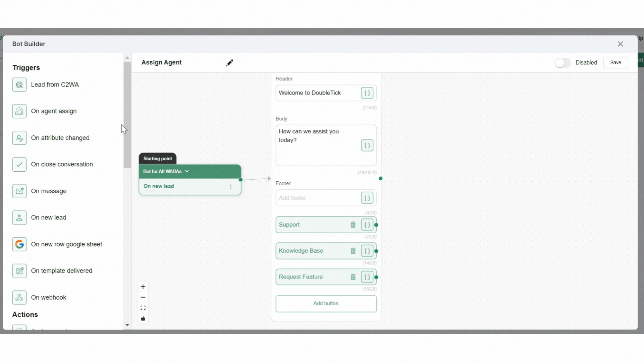Select the On webhook trigger
This screenshot has height=362, width=644.
48,298
